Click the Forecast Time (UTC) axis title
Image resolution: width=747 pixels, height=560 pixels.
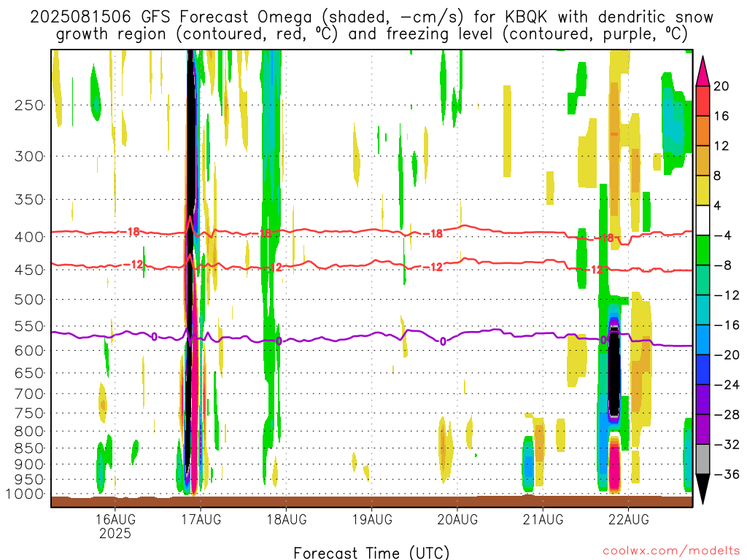coord(371,553)
